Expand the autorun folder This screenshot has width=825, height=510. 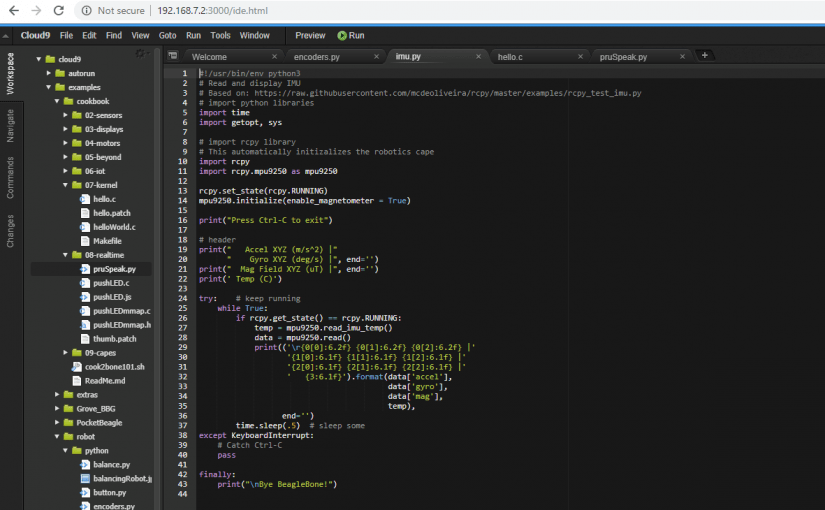pos(48,73)
